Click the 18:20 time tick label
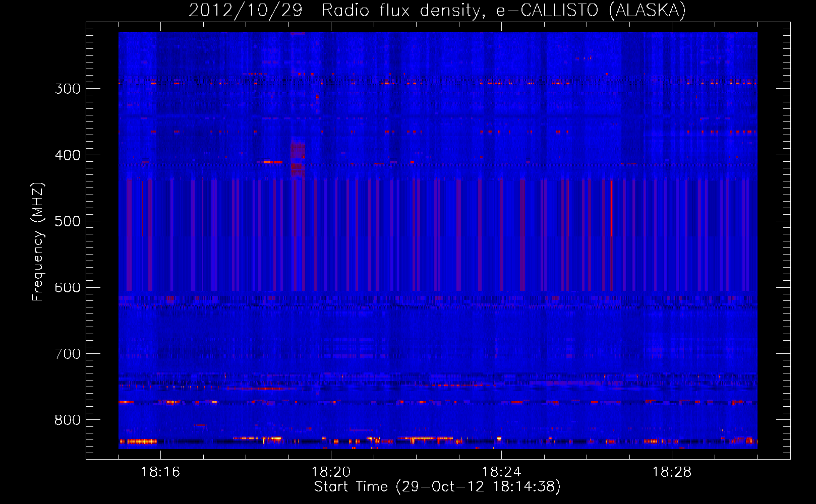 click(x=331, y=472)
